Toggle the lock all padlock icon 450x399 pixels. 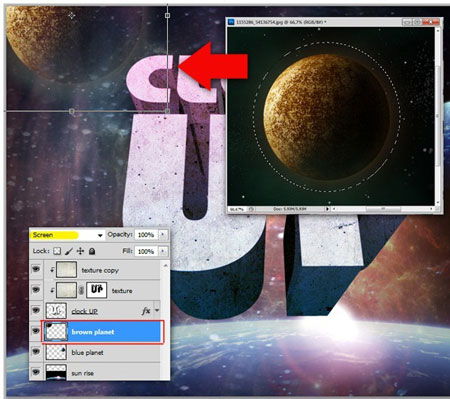[92, 251]
